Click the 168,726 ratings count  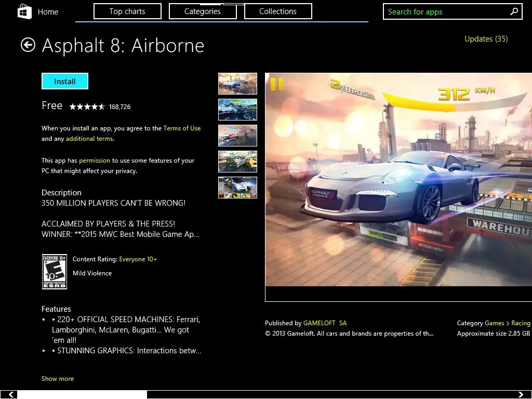click(x=120, y=107)
